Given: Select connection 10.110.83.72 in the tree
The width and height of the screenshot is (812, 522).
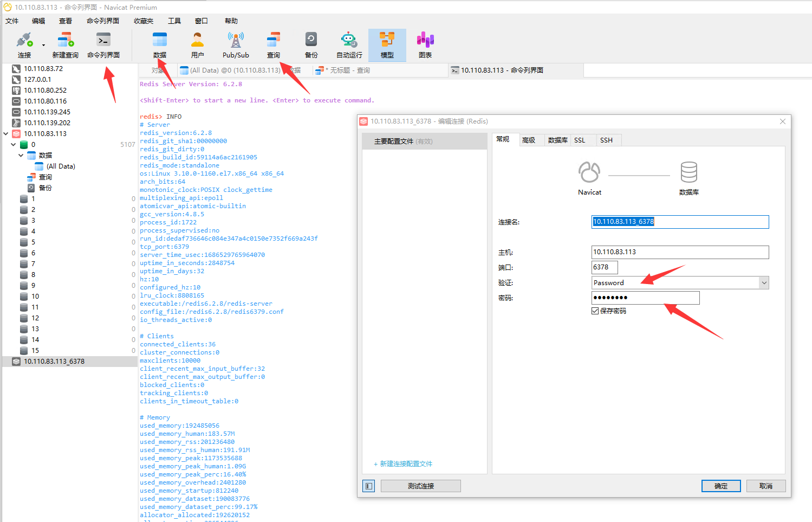Looking at the screenshot, I should point(43,68).
